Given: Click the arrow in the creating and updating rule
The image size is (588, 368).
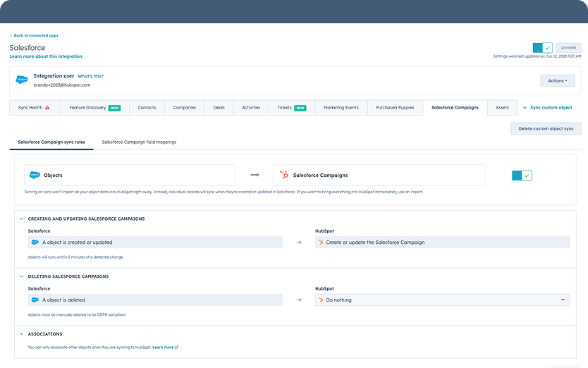Looking at the screenshot, I should point(299,243).
